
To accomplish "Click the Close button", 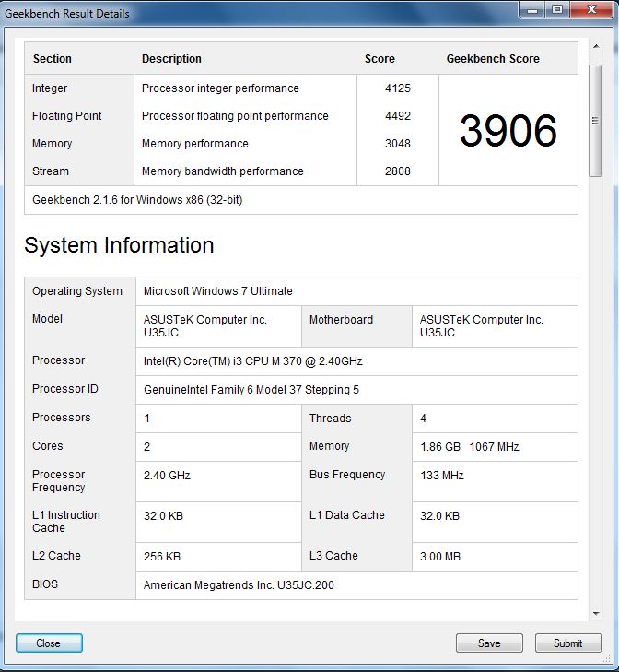I will click(49, 643).
